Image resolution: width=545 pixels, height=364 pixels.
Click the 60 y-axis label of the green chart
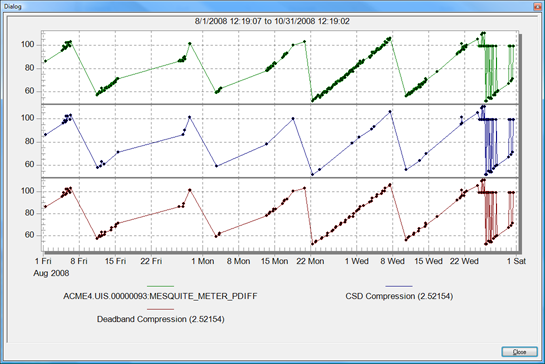(30, 91)
